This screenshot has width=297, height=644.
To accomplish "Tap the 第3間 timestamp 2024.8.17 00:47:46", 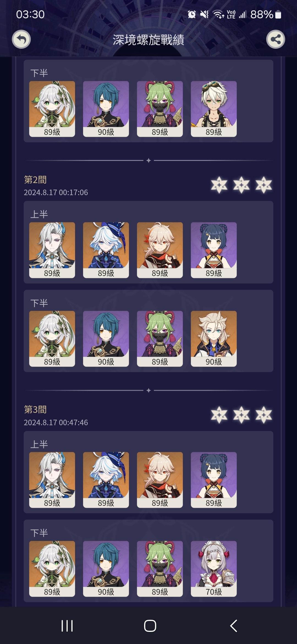I will (x=56, y=422).
